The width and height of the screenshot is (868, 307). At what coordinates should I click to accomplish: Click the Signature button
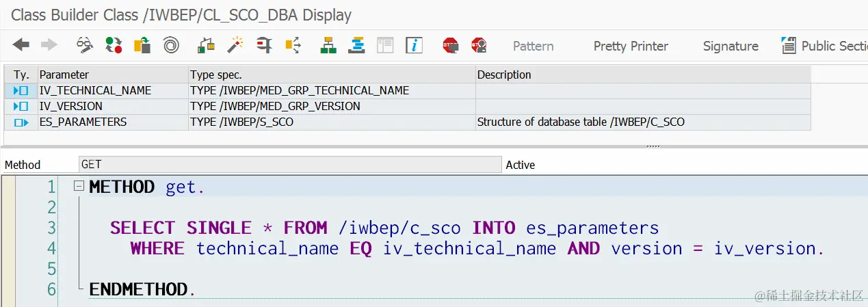(731, 46)
